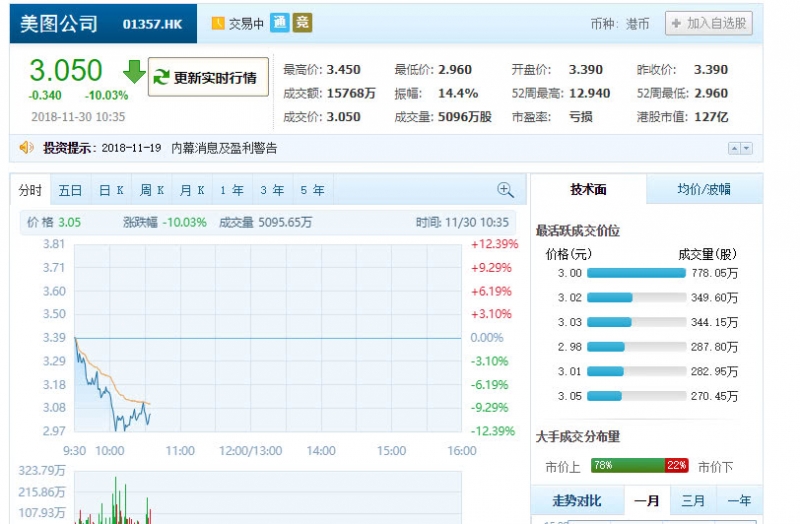This screenshot has width=800, height=524.
Task: Click the blue 通 badge icon
Action: click(279, 23)
